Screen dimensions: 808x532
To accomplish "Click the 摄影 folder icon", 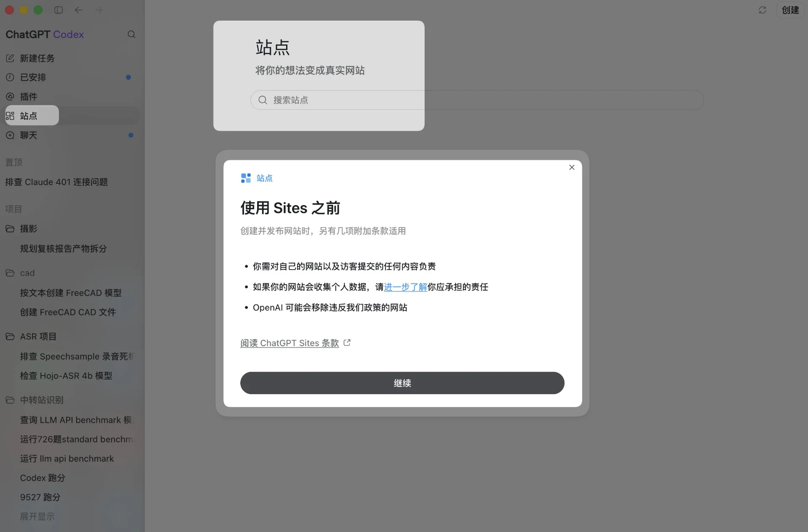I will click(x=10, y=228).
